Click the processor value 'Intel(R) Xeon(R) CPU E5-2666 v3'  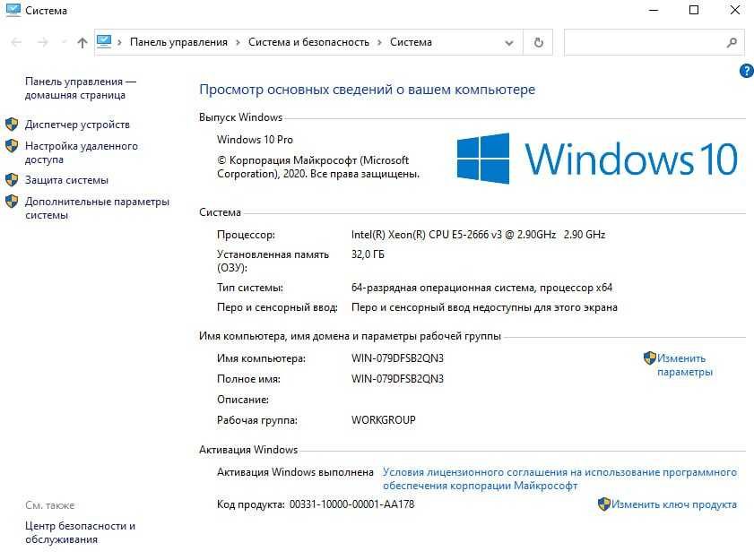click(x=479, y=235)
